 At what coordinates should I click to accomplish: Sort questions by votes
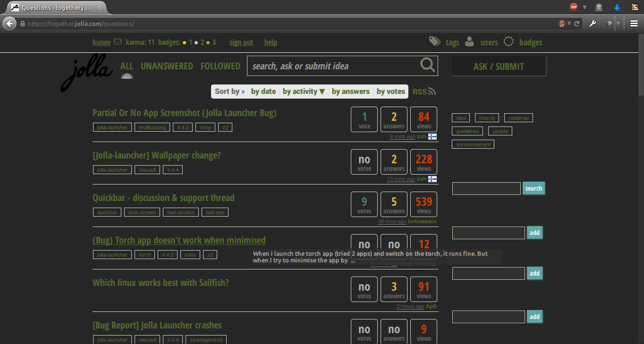tap(391, 92)
